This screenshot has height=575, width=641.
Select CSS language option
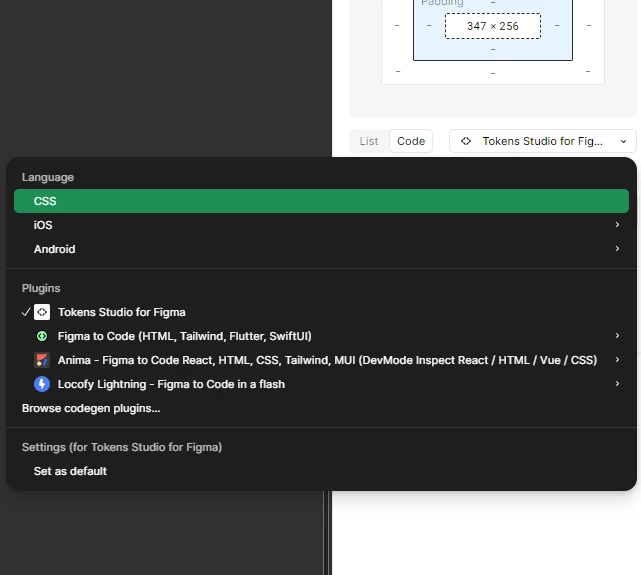321,201
